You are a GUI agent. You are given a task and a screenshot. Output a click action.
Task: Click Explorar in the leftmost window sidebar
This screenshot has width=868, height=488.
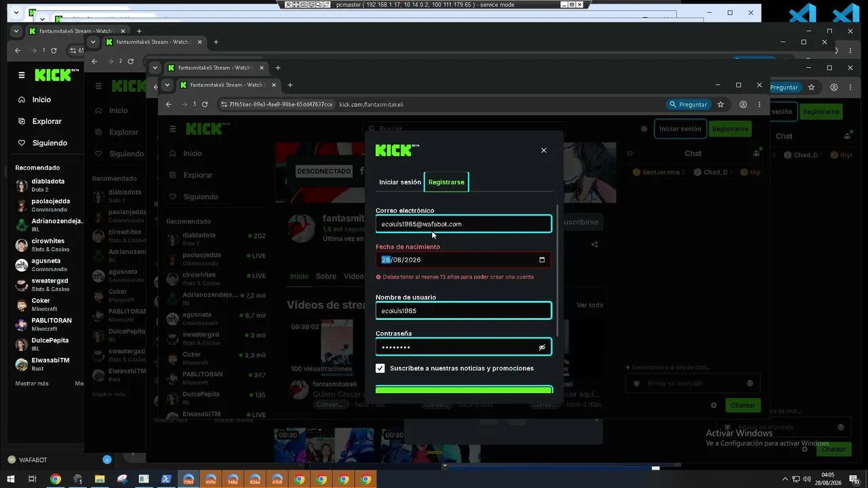pos(46,121)
